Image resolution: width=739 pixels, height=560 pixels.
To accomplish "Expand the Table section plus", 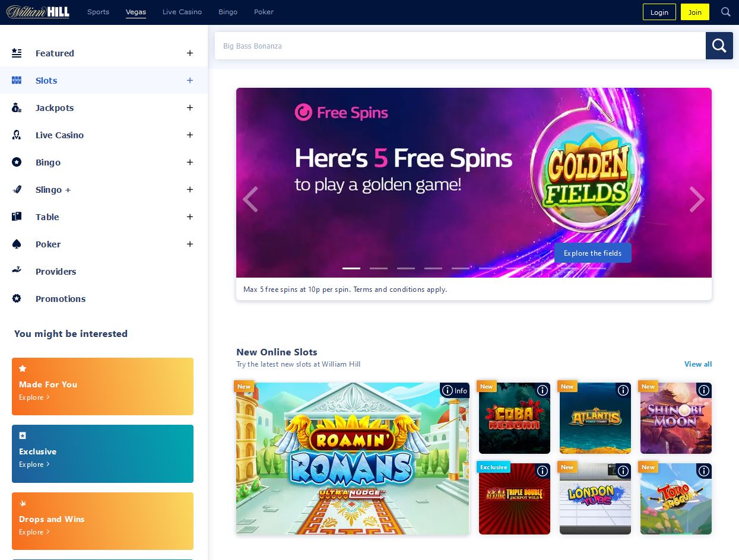I will tap(190, 217).
